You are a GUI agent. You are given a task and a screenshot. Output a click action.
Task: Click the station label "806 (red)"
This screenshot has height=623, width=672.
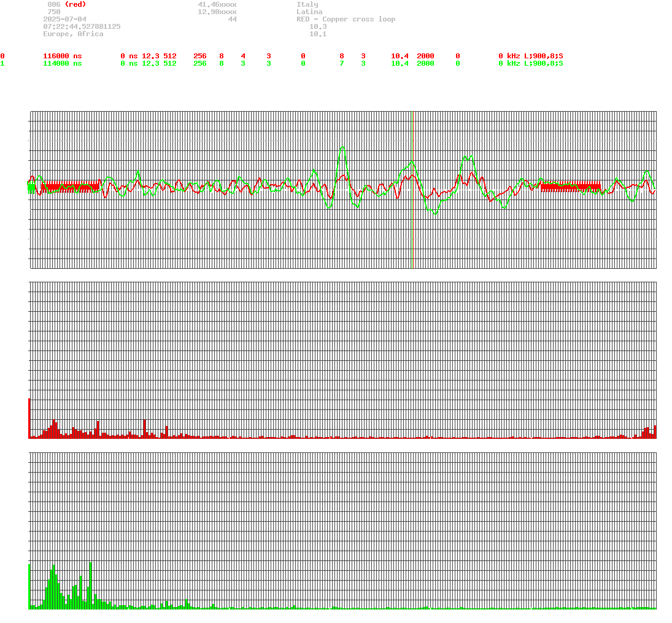coord(66,4)
